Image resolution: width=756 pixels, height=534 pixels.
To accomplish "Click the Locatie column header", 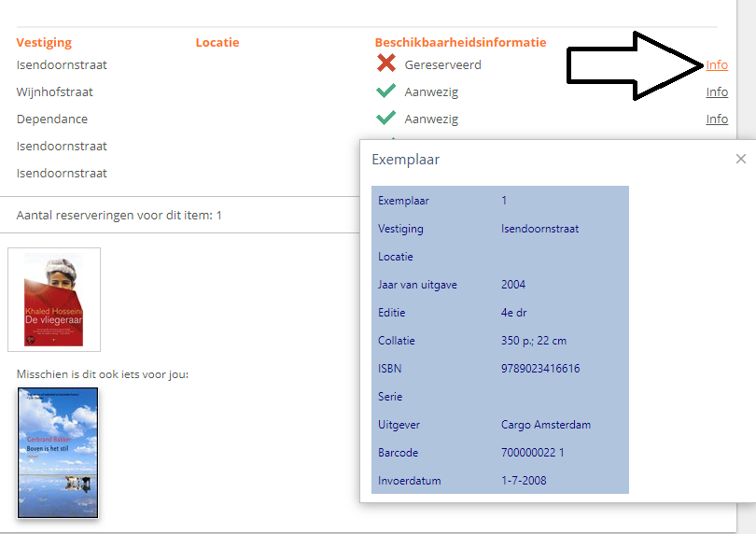I will point(217,42).
